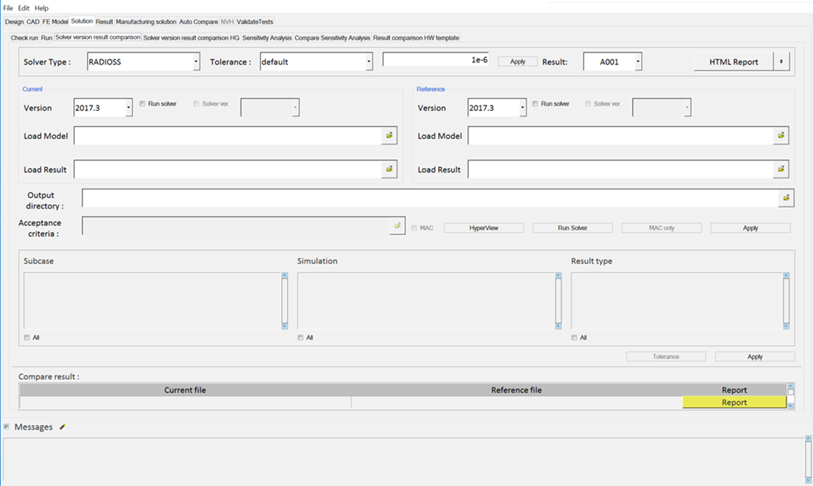The height and width of the screenshot is (486, 813).
Task: Click the HyperView button
Action: point(483,228)
